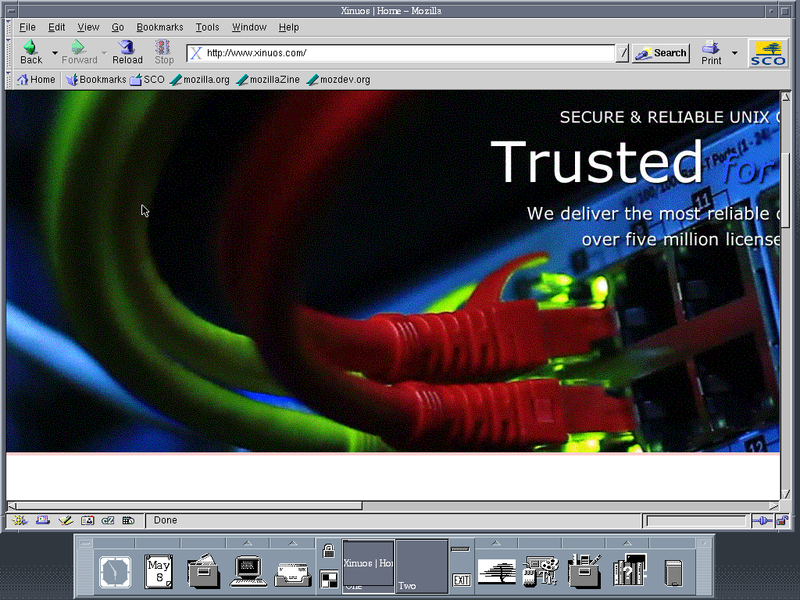Open the Mailer tray icon on front panel
This screenshot has width=800, height=600.
(293, 573)
